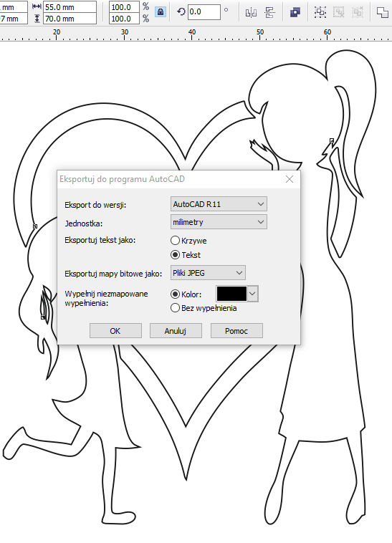Click the Anuluj button
This screenshot has width=392, height=543.
point(176,331)
